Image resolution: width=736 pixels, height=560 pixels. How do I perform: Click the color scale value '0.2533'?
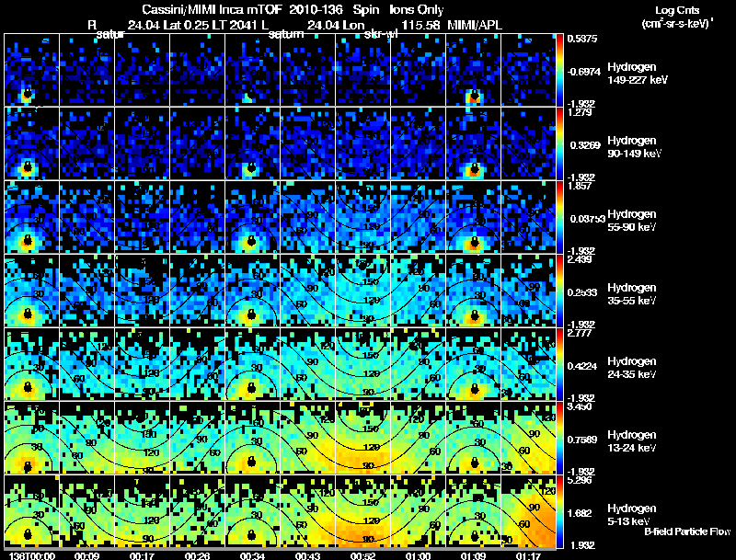coord(583,292)
